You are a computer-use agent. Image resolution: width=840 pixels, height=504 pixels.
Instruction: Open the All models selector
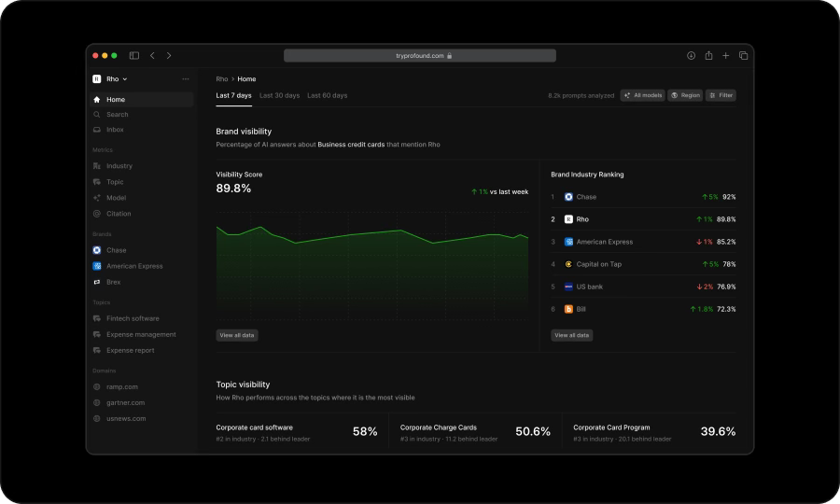642,95
